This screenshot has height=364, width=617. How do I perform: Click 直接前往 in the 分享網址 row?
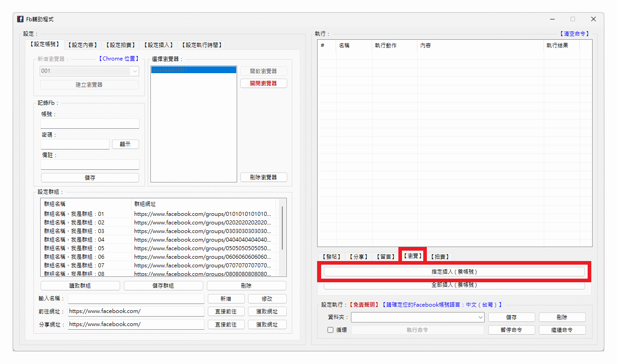(x=226, y=325)
